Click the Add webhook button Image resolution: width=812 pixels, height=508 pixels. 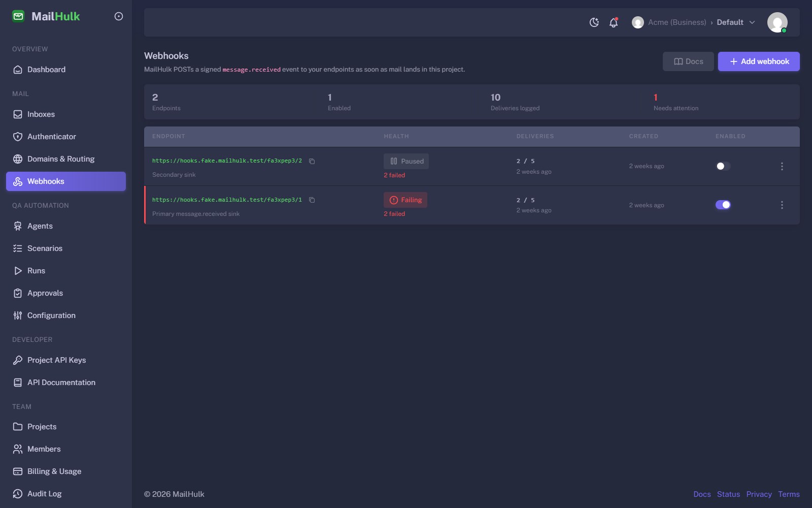tap(759, 61)
